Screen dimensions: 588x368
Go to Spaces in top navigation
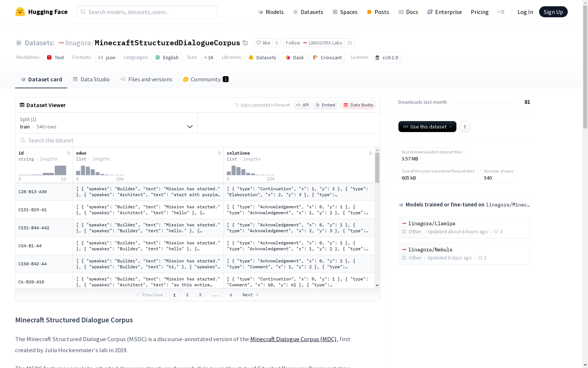(345, 12)
